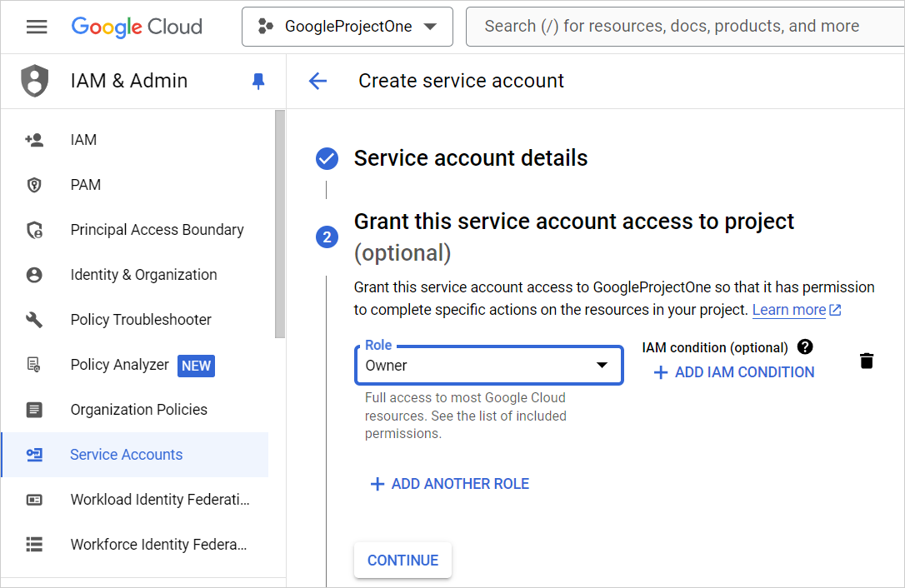The height and width of the screenshot is (588, 905).
Task: Open Principal Access Boundary page
Action: point(157,230)
